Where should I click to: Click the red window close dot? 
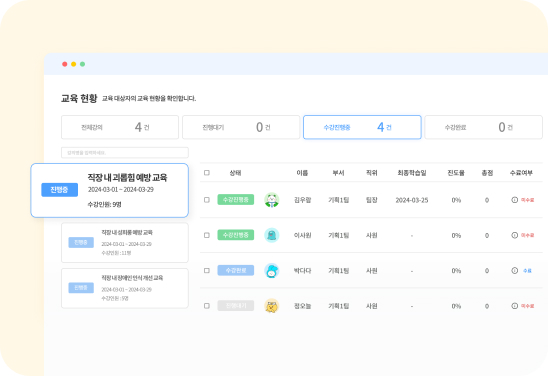coord(65,64)
